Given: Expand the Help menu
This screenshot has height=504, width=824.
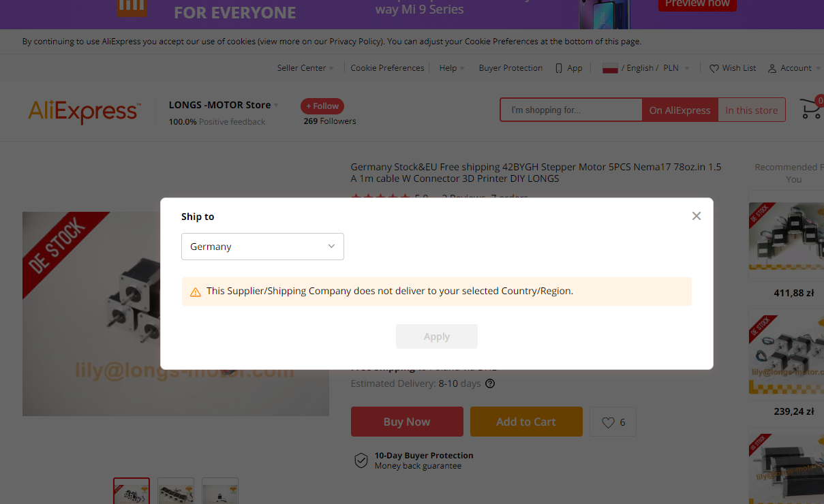Looking at the screenshot, I should coord(452,68).
